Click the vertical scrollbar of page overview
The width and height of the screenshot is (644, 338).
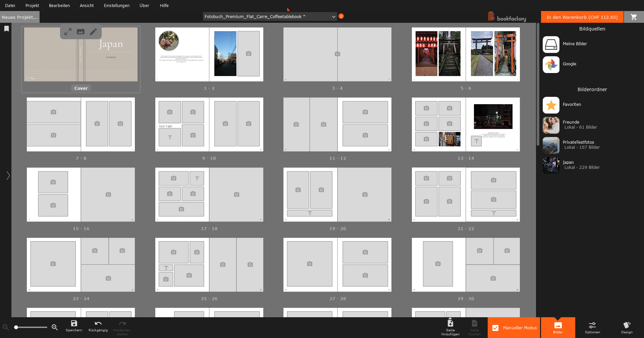(x=538, y=84)
